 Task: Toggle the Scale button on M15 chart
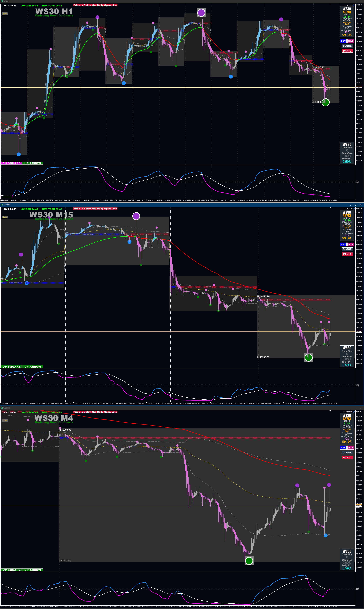click(x=5, y=217)
